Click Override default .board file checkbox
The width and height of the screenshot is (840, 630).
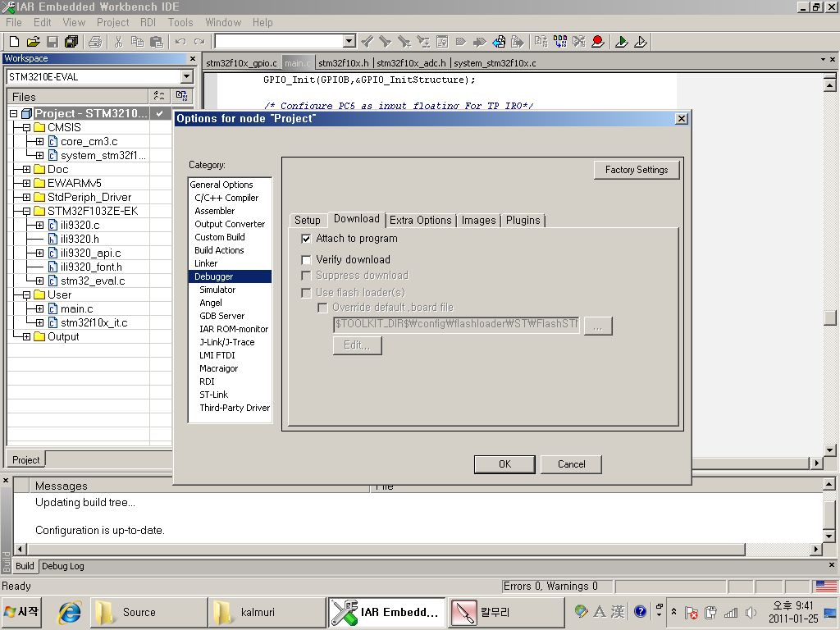pyautogui.click(x=322, y=308)
